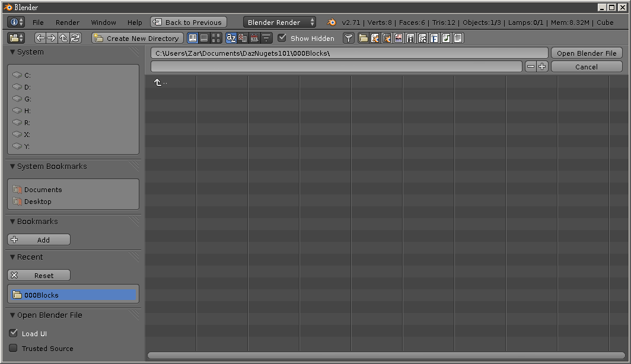Select the H: drive
Viewport: 631px width, 364px height.
74,111
